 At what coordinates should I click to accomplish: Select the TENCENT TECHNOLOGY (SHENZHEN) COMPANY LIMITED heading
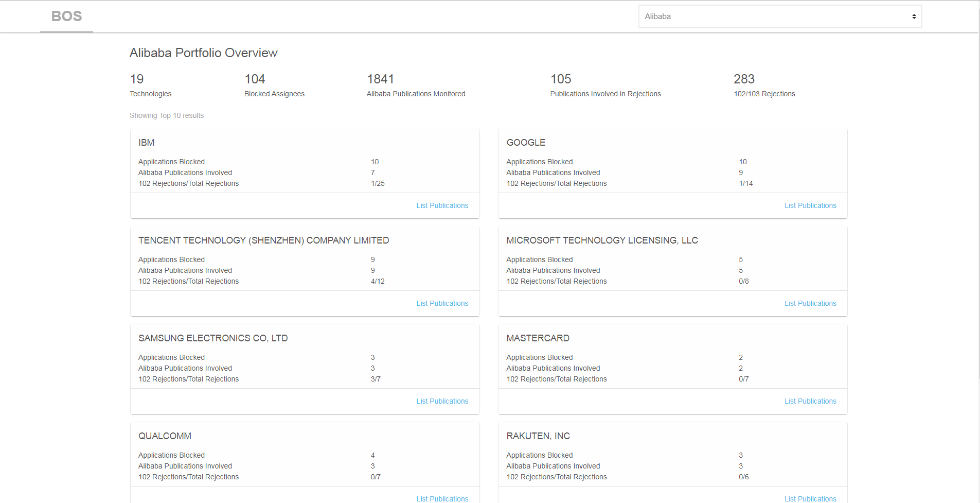264,240
